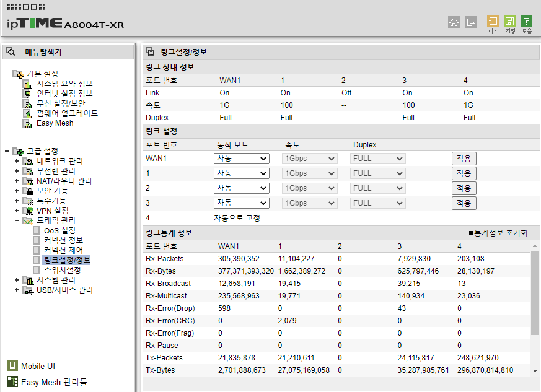The width and height of the screenshot is (541, 392).
Task: Click the 특수기능 icon
Action: [x=28, y=201]
